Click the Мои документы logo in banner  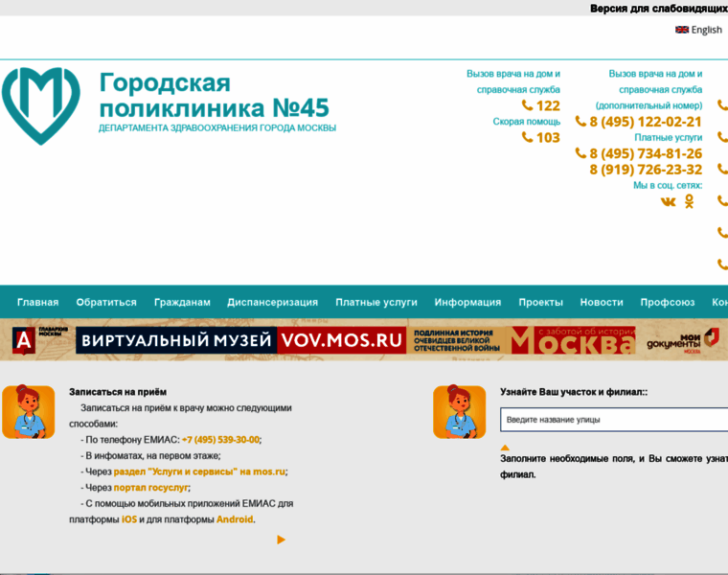[x=683, y=341]
